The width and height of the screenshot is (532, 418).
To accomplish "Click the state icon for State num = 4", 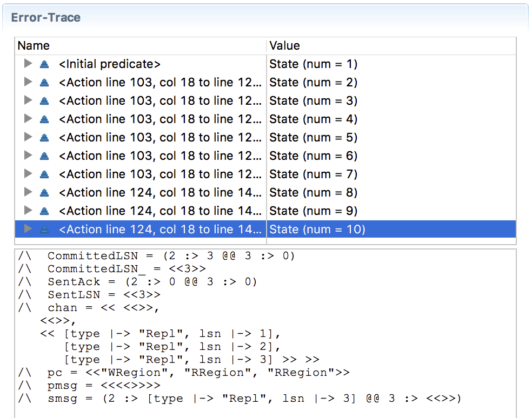I will 45,119.
